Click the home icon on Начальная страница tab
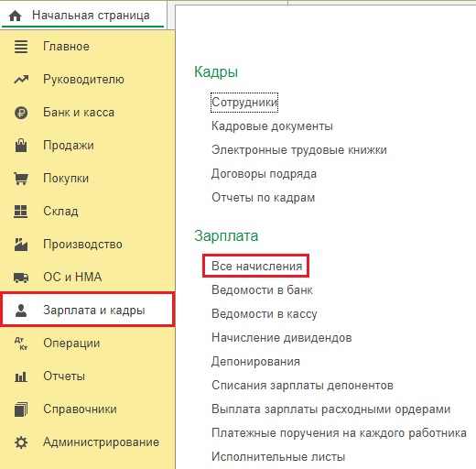Viewport: 476px width, 469px height. (x=15, y=16)
